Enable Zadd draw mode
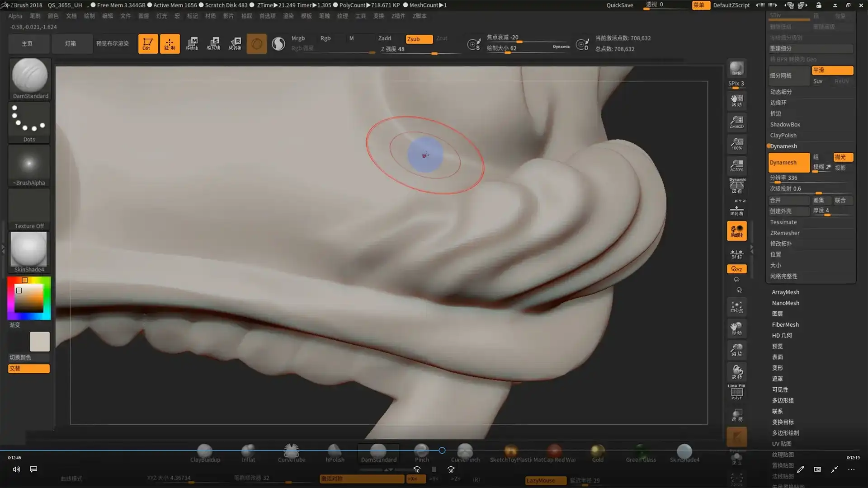Image resolution: width=868 pixels, height=488 pixels. [x=385, y=38]
